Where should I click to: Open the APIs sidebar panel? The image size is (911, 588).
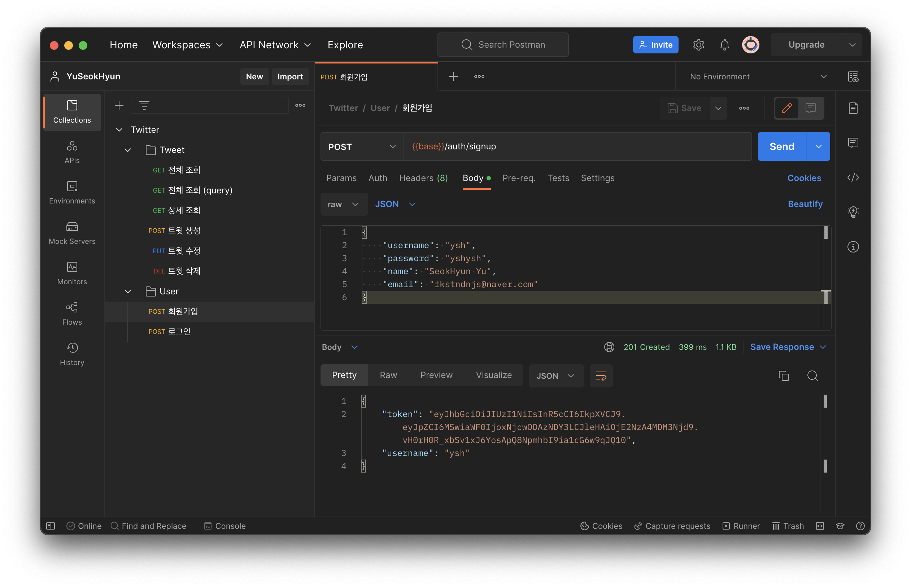pos(72,152)
